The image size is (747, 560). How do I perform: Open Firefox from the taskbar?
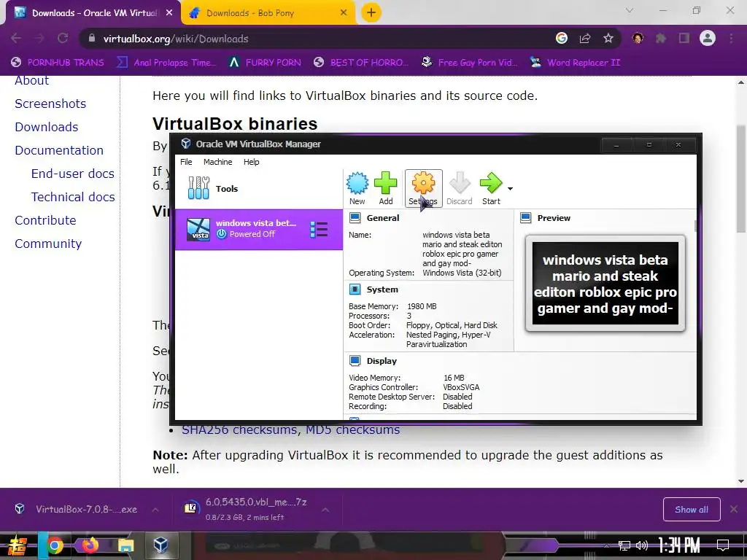[x=90, y=545]
